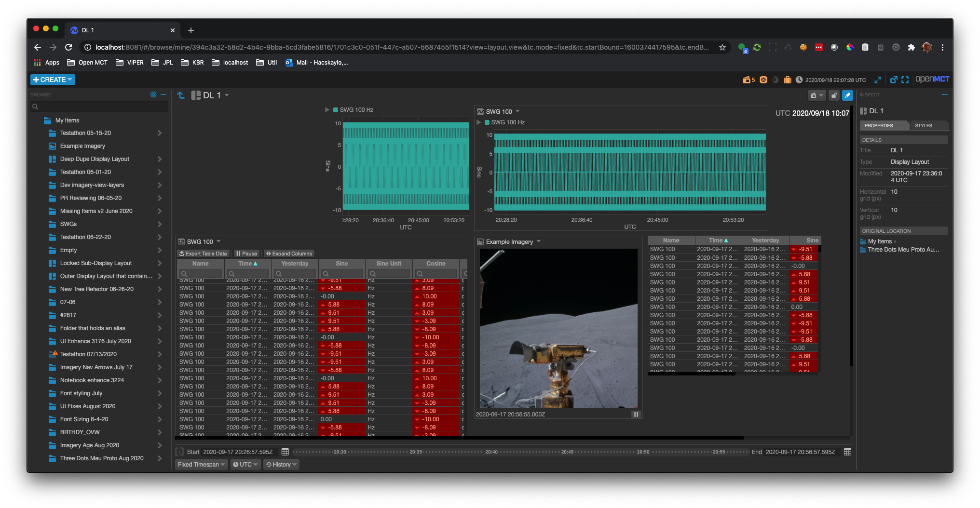Open the Start time calendar picker icon
The width and height of the screenshot is (980, 508).
(285, 452)
